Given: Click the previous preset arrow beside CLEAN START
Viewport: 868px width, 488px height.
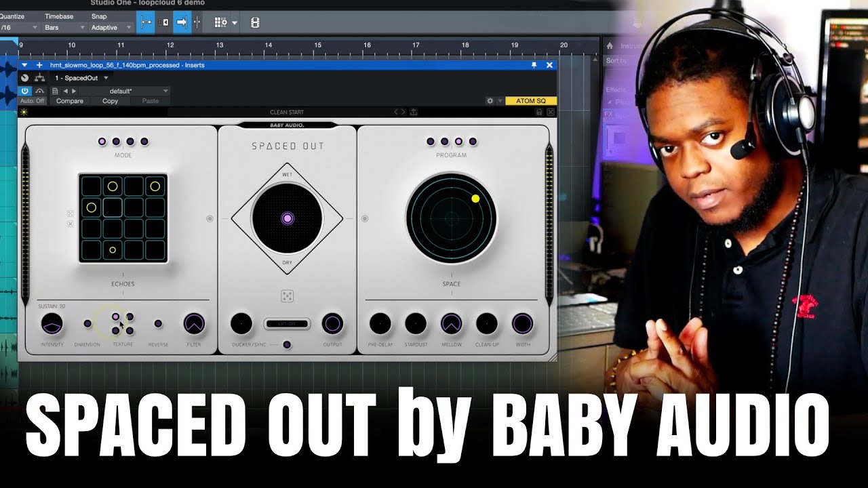Looking at the screenshot, I should (x=397, y=112).
